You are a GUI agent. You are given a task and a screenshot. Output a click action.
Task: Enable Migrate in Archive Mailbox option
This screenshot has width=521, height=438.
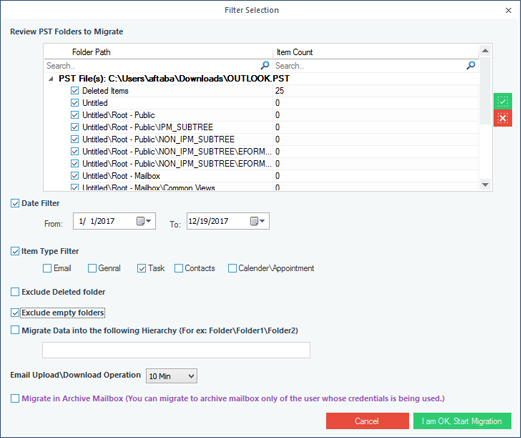(15, 398)
